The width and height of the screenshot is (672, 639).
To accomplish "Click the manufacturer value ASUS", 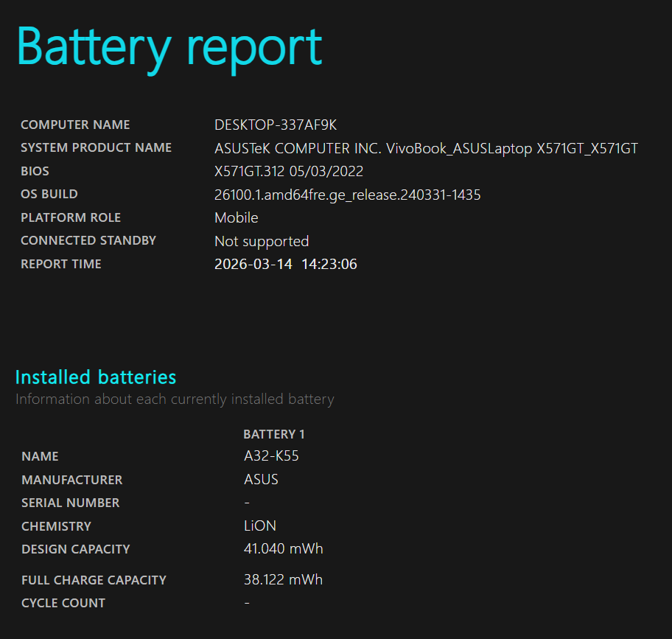I will click(x=261, y=480).
